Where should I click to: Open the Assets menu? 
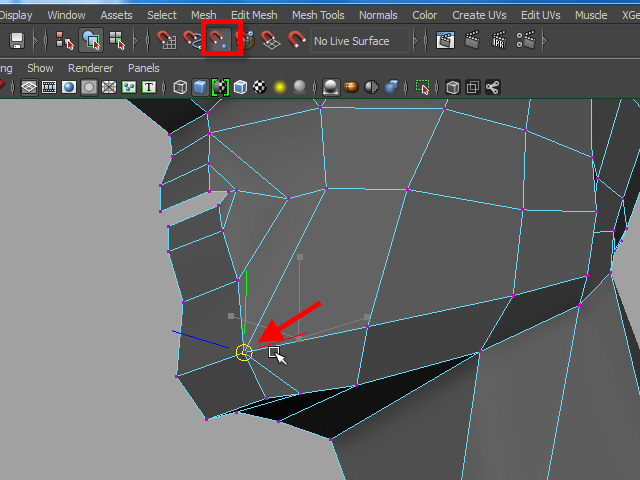pos(116,16)
